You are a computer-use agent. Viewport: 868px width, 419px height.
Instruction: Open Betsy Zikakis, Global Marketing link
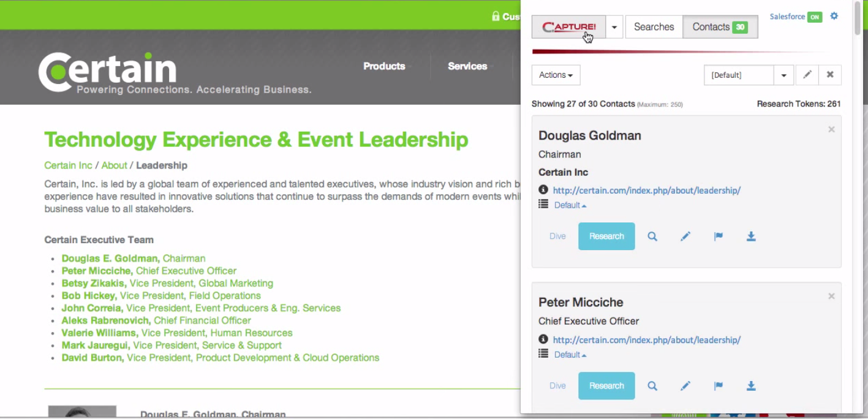(x=167, y=284)
